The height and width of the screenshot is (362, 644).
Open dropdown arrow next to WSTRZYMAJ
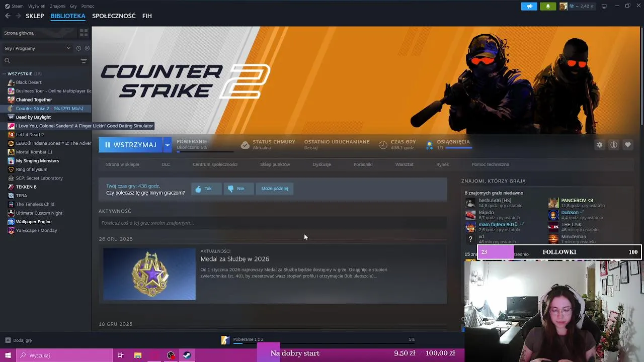167,145
